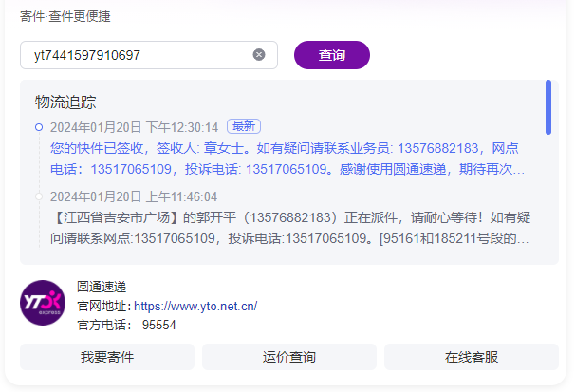
Task: Click the 最新 badge tag
Action: pyautogui.click(x=244, y=126)
